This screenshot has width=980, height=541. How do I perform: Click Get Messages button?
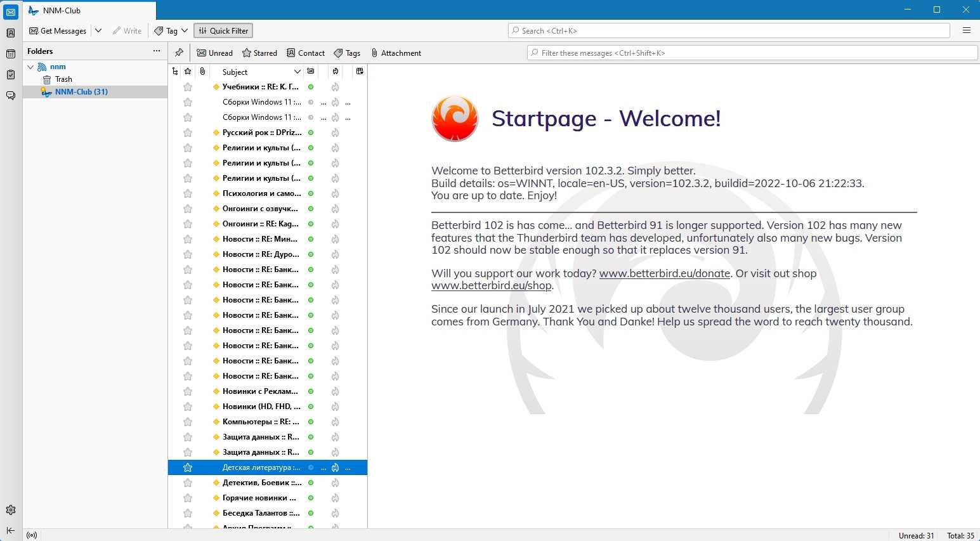58,30
